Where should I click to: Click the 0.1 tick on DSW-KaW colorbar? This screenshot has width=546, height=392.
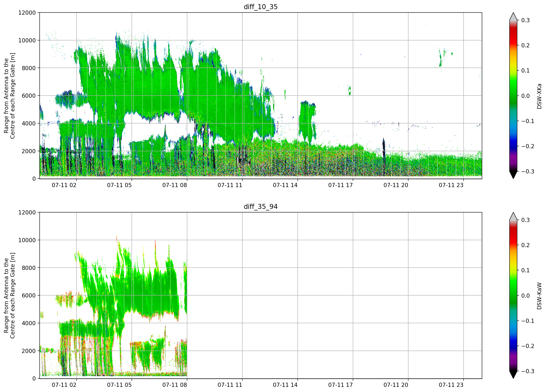click(526, 270)
